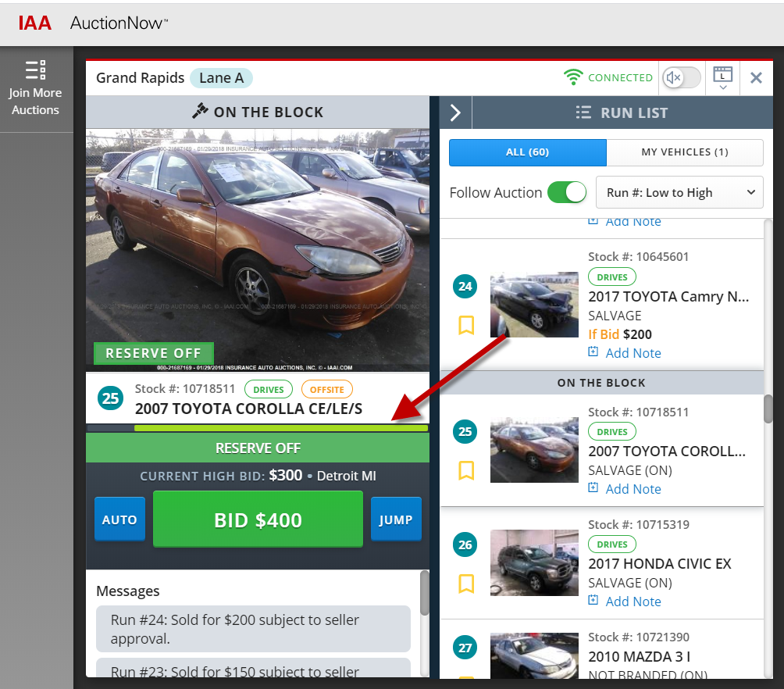This screenshot has height=689, width=784.
Task: Bookmark the 2017 Honda Civic EX run 26
Action: coord(466,584)
